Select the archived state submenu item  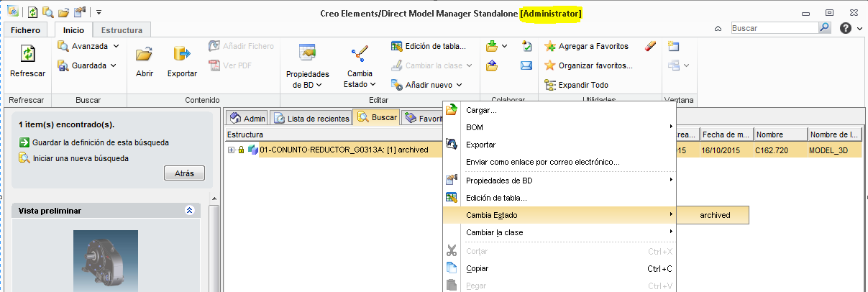(x=713, y=215)
